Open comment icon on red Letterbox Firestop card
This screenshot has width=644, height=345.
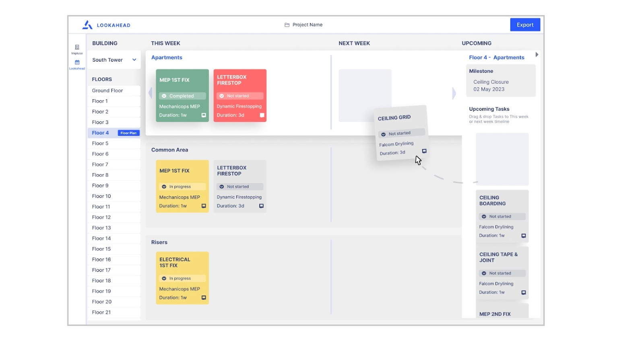[262, 115]
